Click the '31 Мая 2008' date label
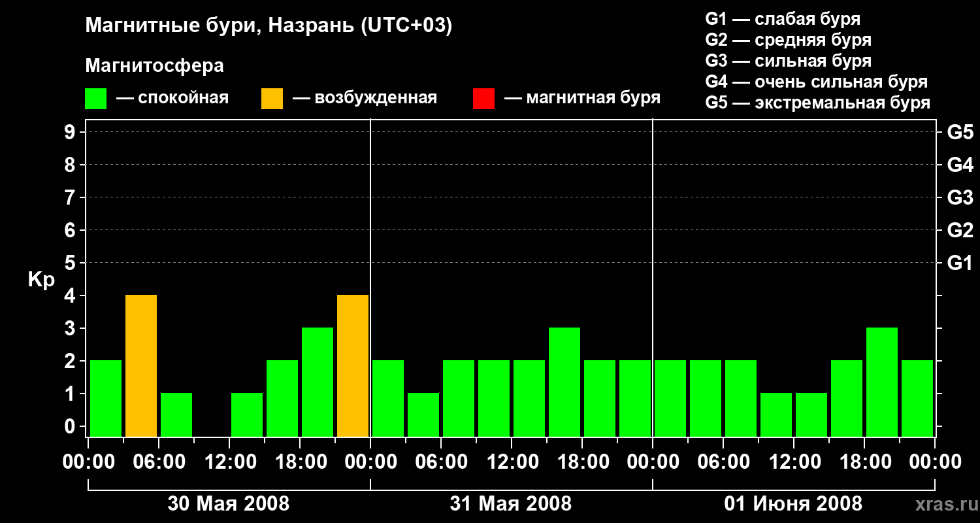980x523 pixels. pyautogui.click(x=511, y=504)
